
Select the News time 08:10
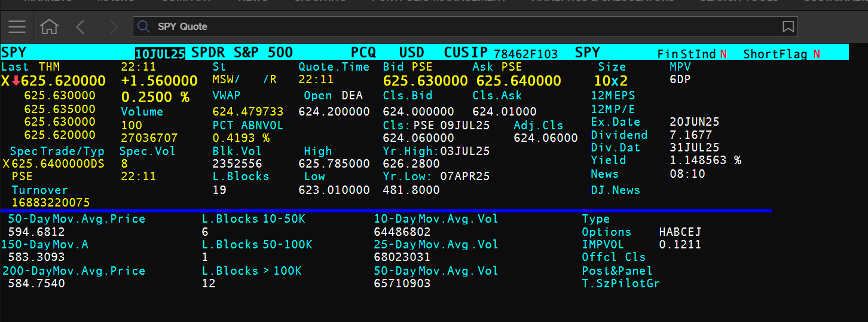coord(687,174)
